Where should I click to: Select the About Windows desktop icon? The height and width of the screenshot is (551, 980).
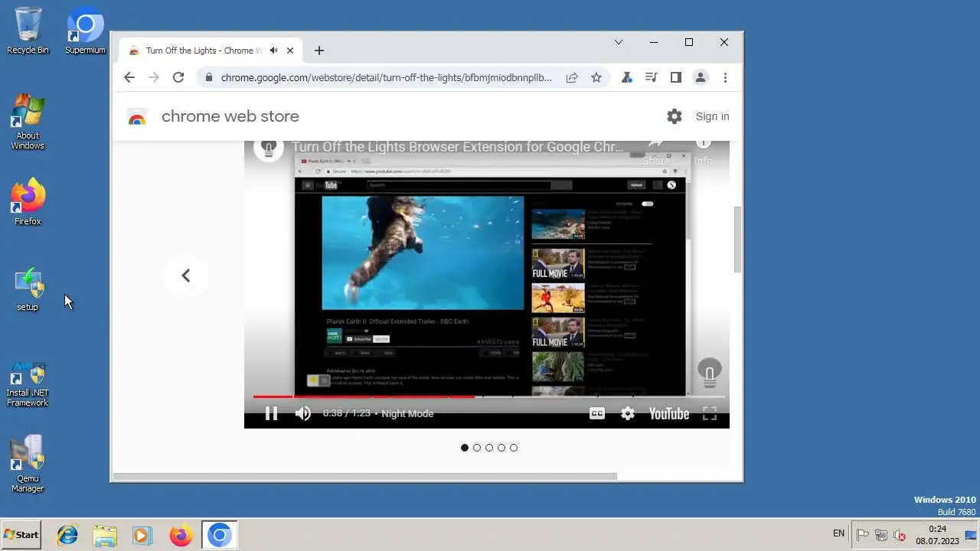point(28,122)
